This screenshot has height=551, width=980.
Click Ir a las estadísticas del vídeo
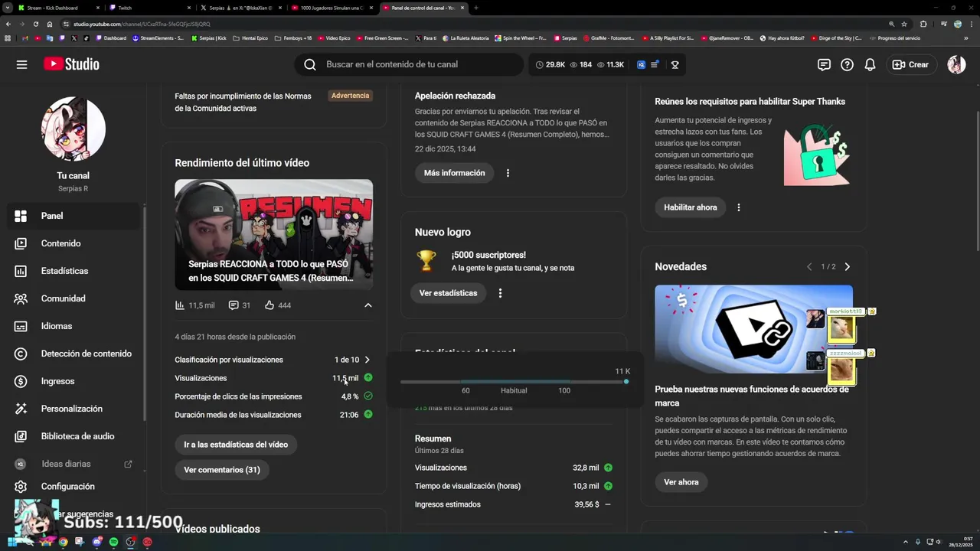coord(236,445)
